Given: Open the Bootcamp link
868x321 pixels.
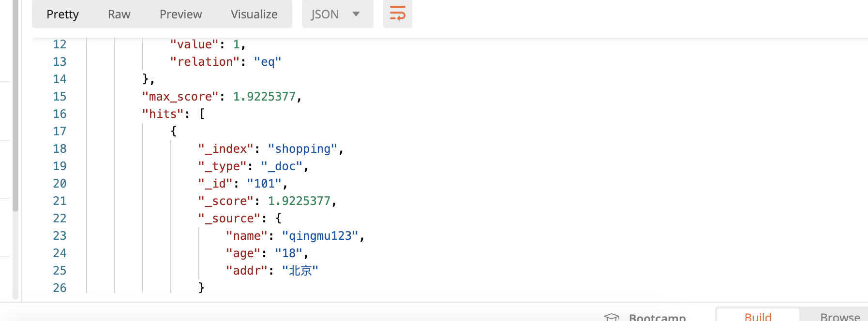Looking at the screenshot, I should click(x=657, y=317).
